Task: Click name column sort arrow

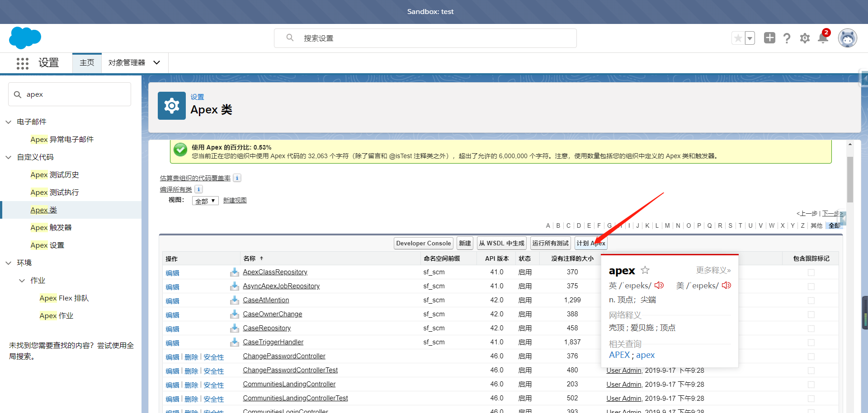Action: (261, 258)
